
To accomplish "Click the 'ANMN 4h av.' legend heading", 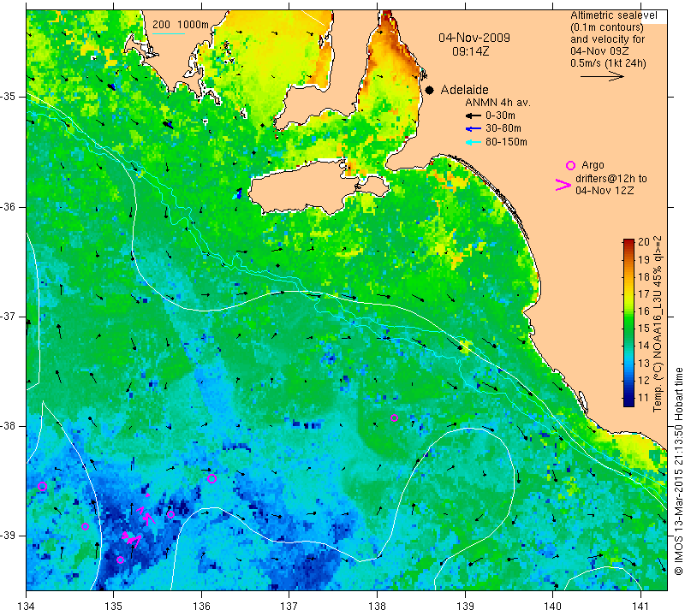I will pyautogui.click(x=497, y=103).
